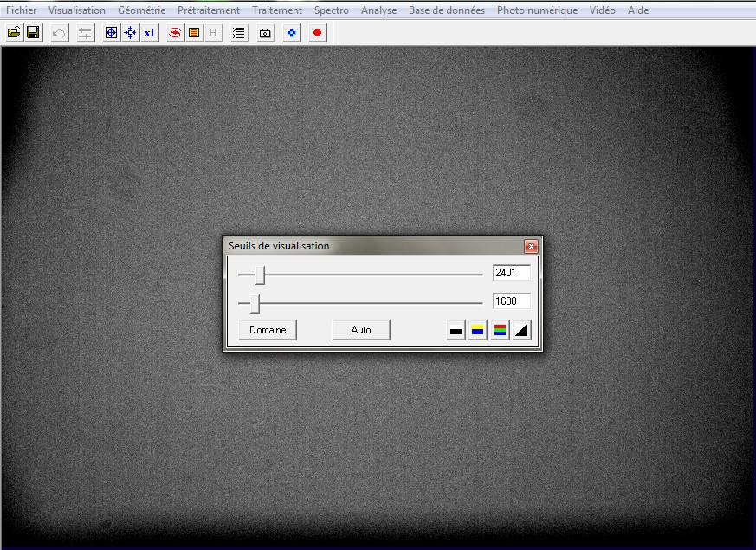Click the lower threshold field showing 1680
The width and height of the screenshot is (756, 550).
click(x=512, y=301)
